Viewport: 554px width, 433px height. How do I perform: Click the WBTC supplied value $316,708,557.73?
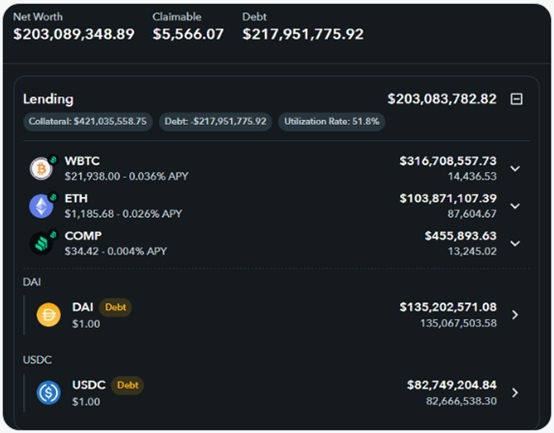pos(448,161)
